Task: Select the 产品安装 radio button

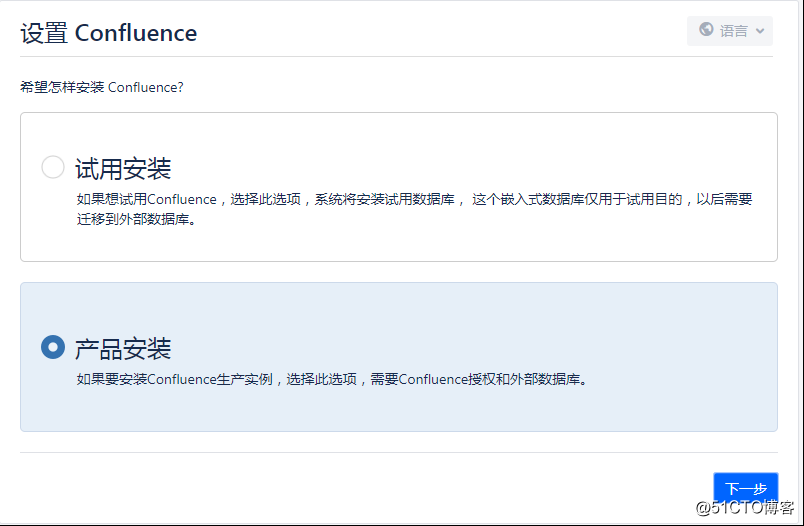Action: (x=53, y=347)
